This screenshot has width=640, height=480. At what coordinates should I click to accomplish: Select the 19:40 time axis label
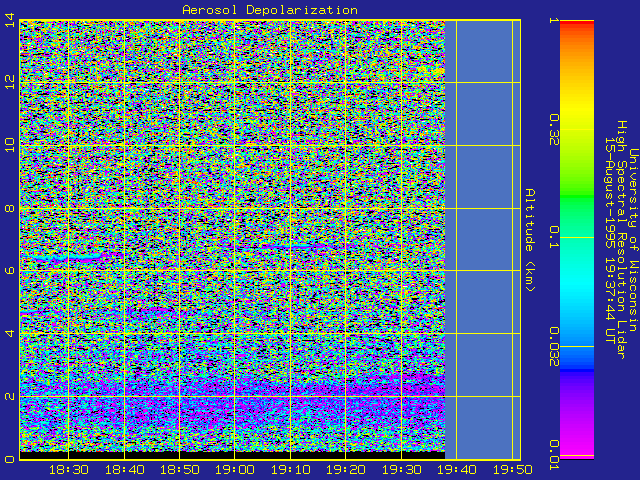(457, 470)
